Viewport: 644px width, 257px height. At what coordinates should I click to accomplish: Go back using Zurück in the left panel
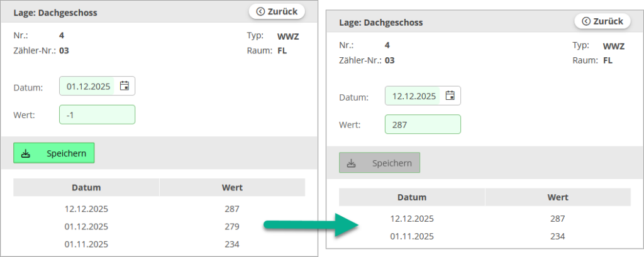[277, 11]
